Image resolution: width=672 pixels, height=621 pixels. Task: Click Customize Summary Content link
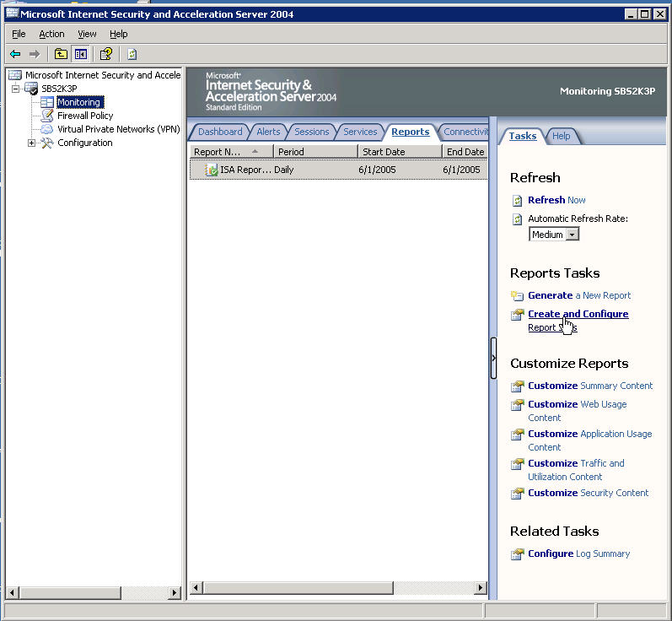(590, 386)
